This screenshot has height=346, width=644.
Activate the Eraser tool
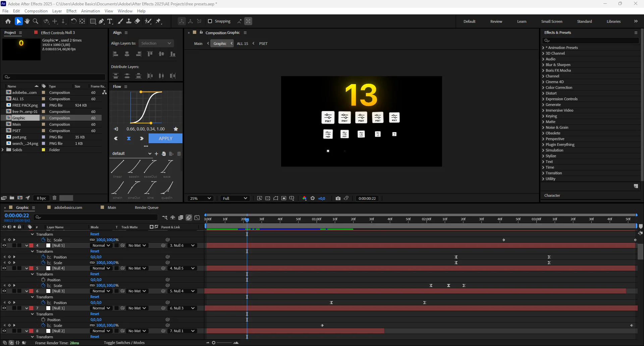pyautogui.click(x=137, y=21)
